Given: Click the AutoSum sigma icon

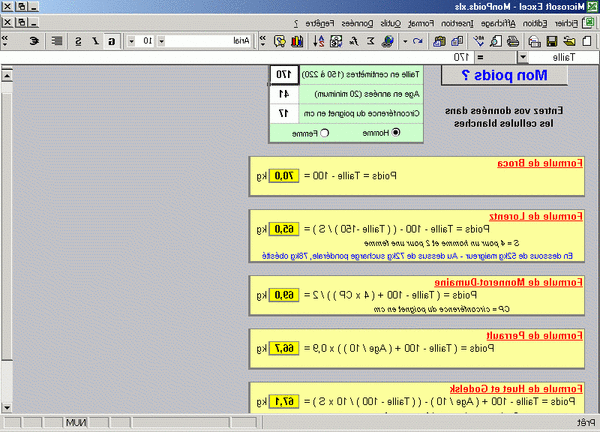Looking at the screenshot, I should click(371, 41).
